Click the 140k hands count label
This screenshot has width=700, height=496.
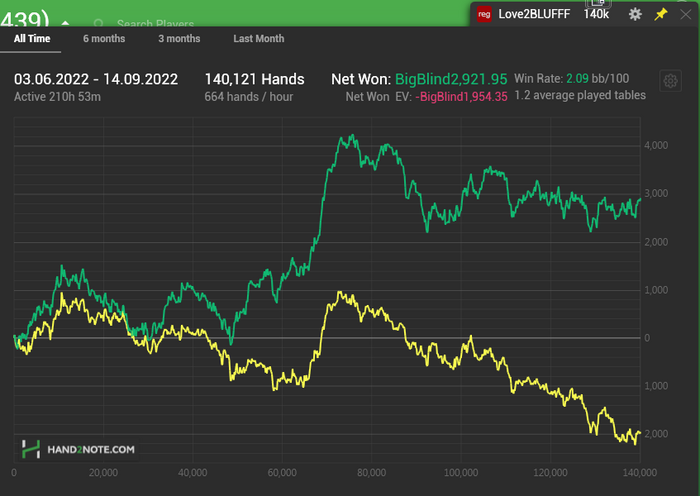(x=596, y=14)
